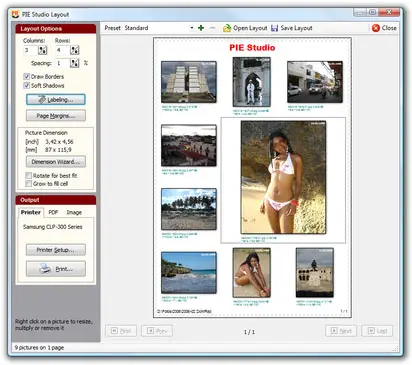Adjust the Spacing spinner arrows

pyautogui.click(x=74, y=63)
